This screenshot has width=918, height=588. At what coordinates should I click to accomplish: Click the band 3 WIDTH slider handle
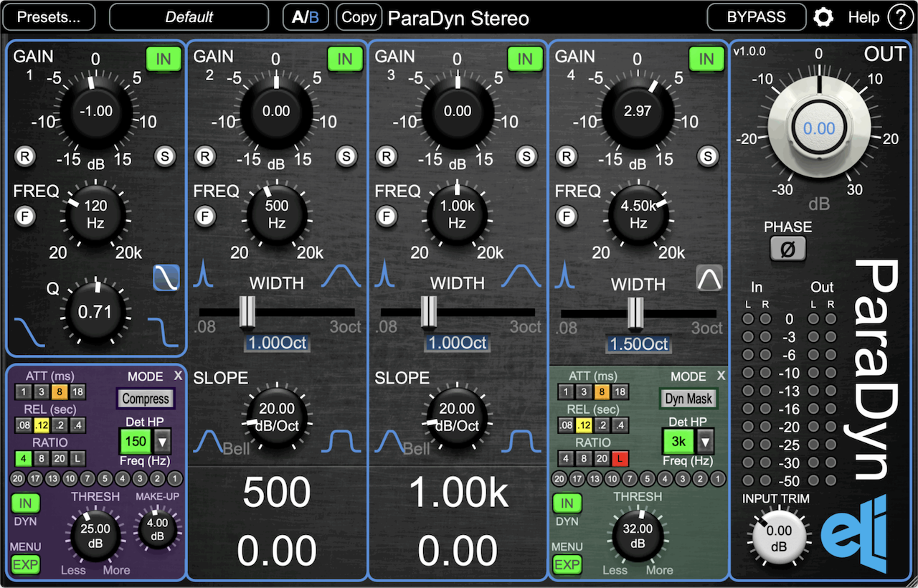428,311
